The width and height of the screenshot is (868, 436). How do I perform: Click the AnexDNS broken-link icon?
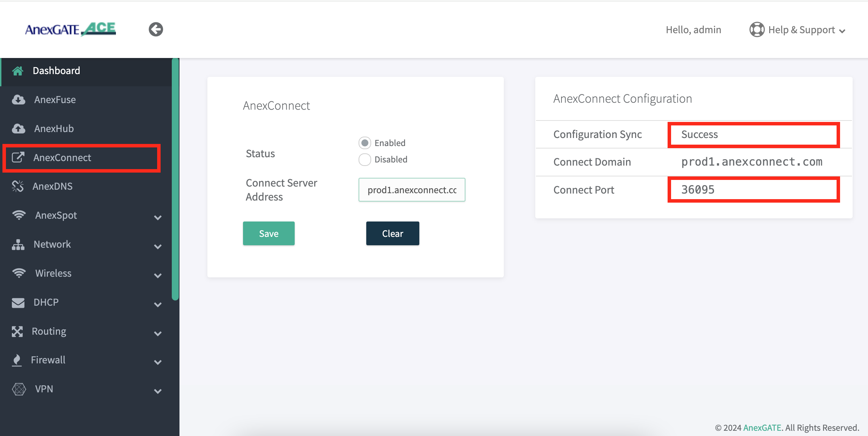[x=18, y=186]
